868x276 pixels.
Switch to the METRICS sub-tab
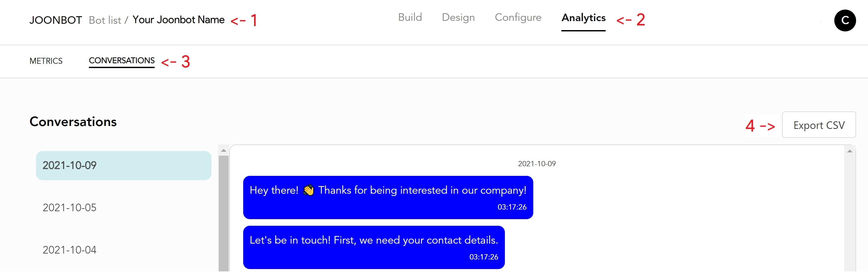[46, 61]
